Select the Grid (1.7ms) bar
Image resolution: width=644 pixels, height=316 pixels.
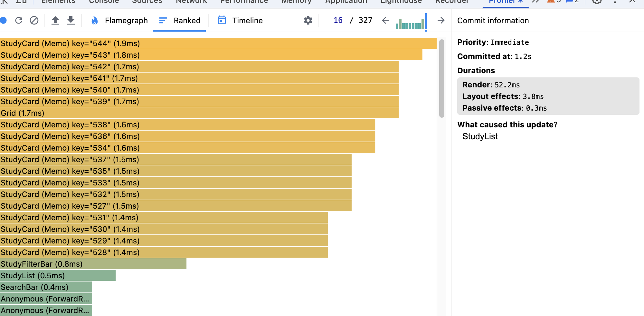(199, 113)
